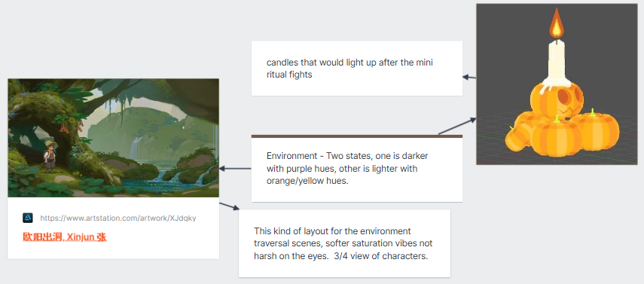Viewport: 644px width, 284px height.
Task: Select arrow pointing up to candle image
Action: (457, 126)
